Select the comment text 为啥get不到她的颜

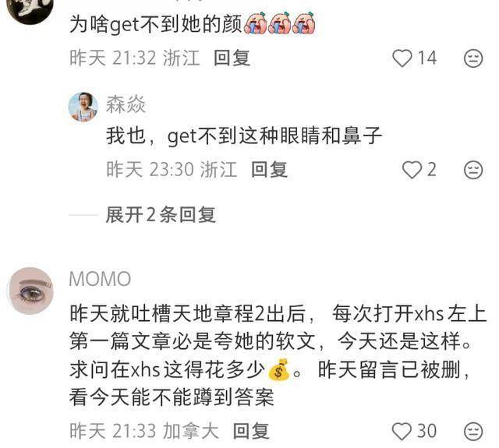pos(156,24)
